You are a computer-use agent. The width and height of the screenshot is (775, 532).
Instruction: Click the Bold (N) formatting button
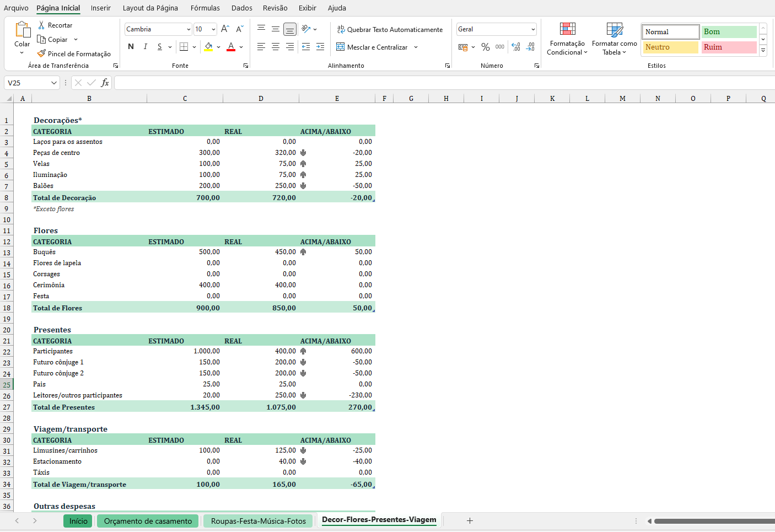click(x=131, y=47)
